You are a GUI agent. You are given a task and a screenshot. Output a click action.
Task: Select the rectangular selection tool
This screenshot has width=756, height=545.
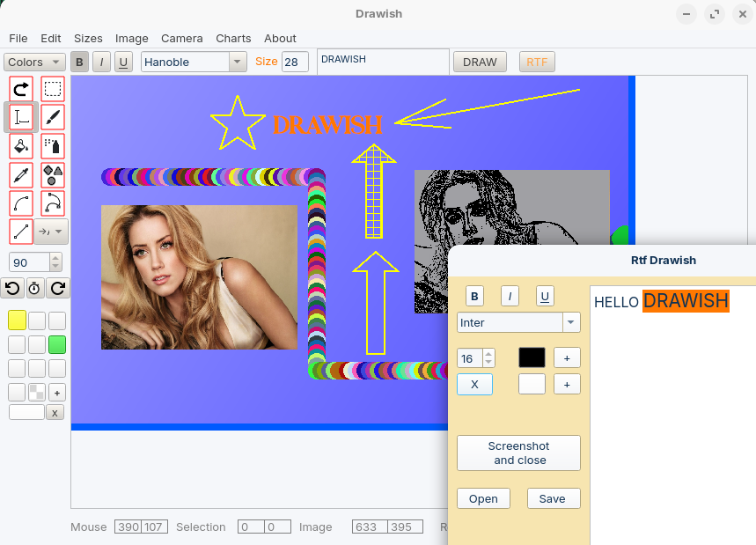pyautogui.click(x=53, y=89)
